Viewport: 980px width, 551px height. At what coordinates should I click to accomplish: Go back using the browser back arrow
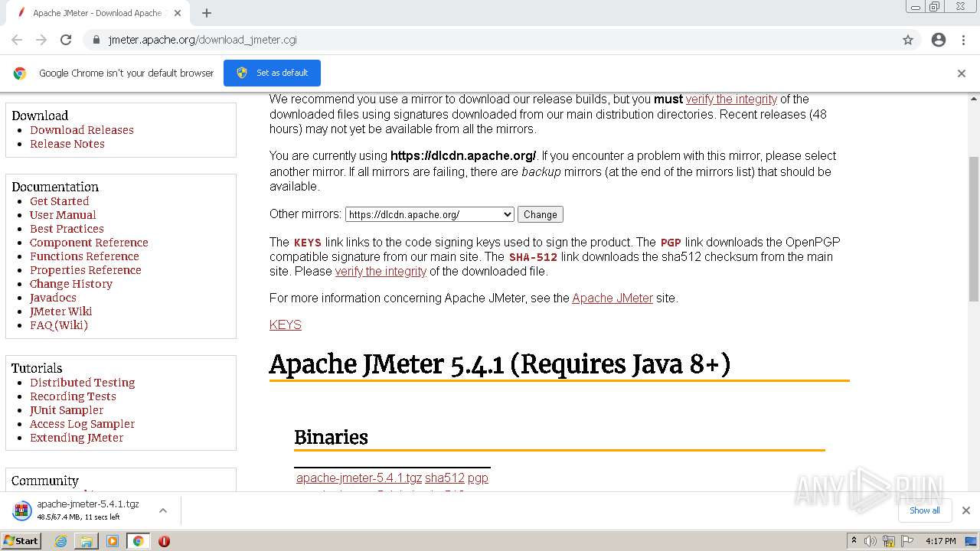click(17, 40)
